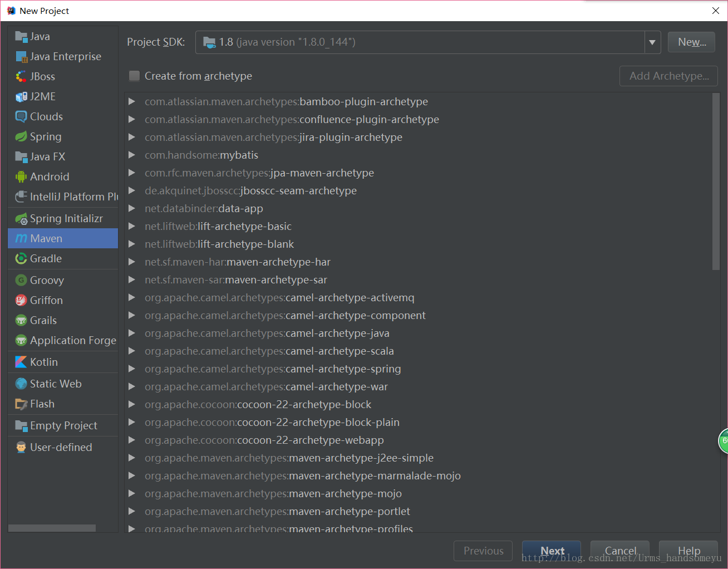This screenshot has width=728, height=569.
Task: Select maven-archetype-har row
Action: (x=419, y=262)
